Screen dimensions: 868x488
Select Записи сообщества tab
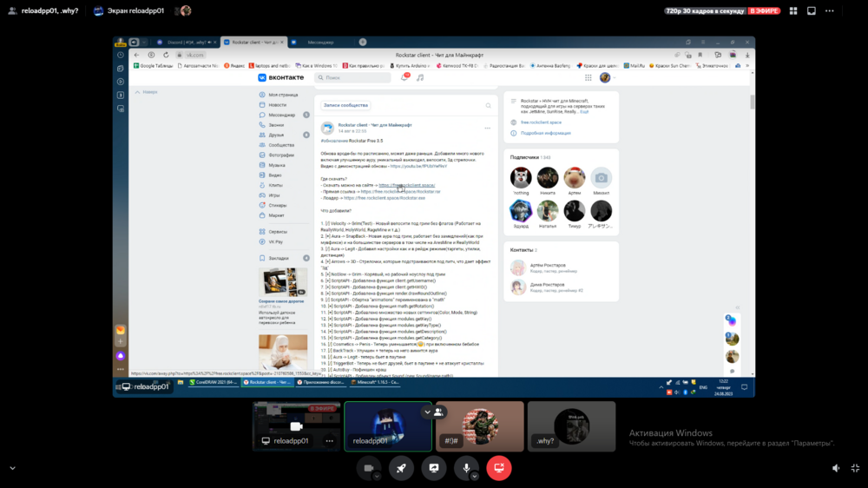click(x=345, y=105)
